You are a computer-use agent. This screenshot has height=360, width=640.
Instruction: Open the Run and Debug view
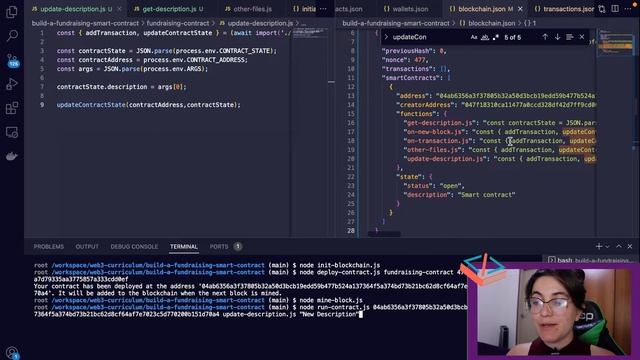12,84
